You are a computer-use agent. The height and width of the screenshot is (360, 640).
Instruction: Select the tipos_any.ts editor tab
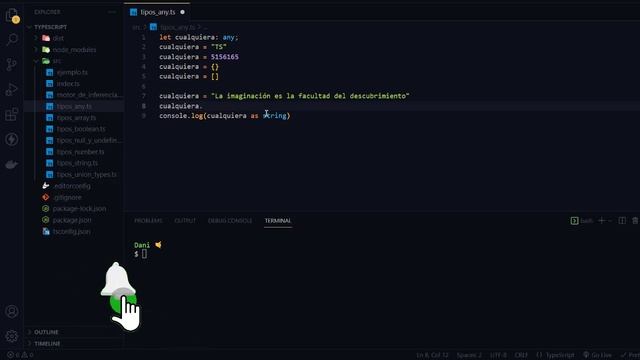tap(157, 12)
